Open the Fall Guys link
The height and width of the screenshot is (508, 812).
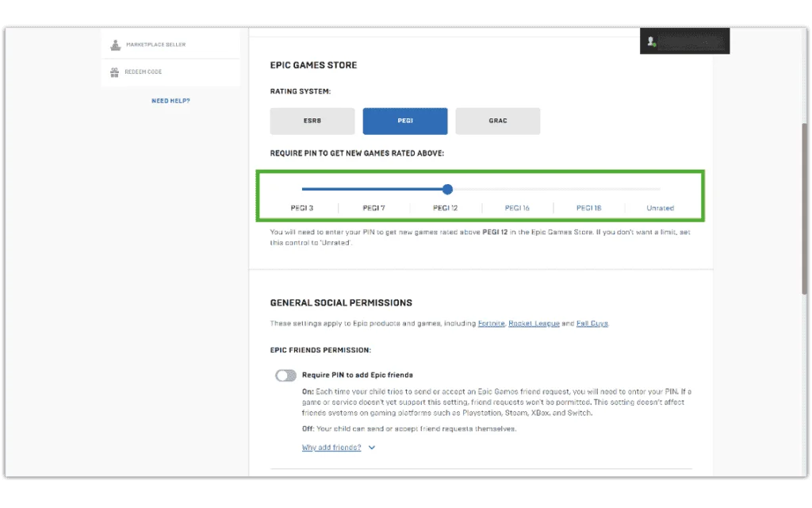click(x=592, y=324)
